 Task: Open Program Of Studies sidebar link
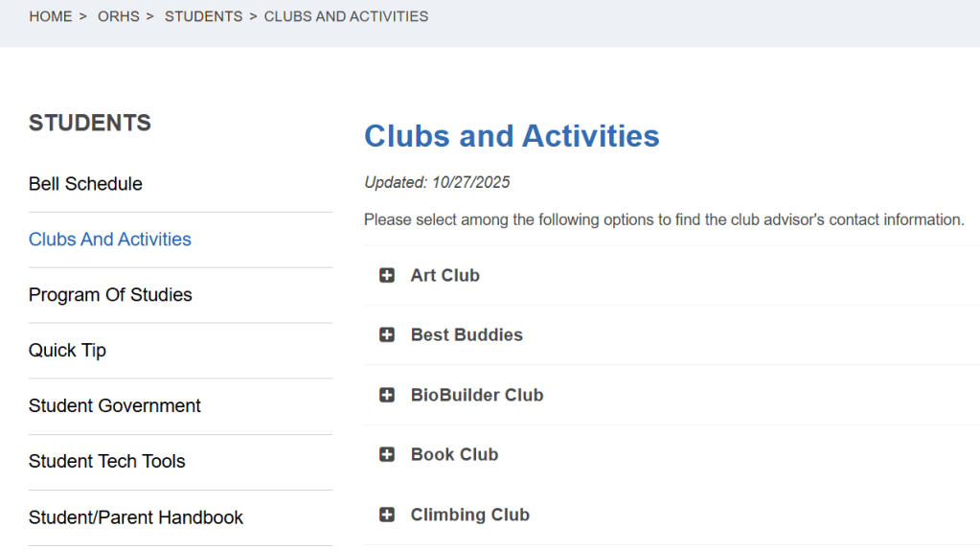(x=110, y=294)
